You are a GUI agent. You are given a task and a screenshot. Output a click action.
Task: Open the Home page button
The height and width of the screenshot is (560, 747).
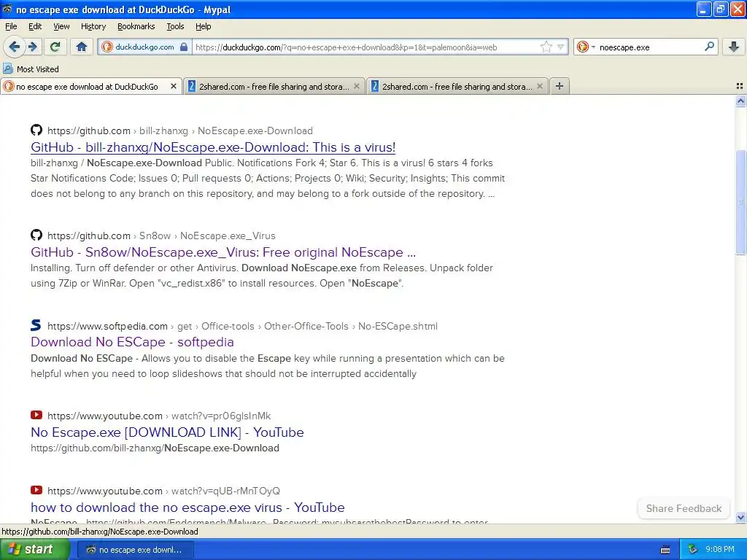point(82,47)
